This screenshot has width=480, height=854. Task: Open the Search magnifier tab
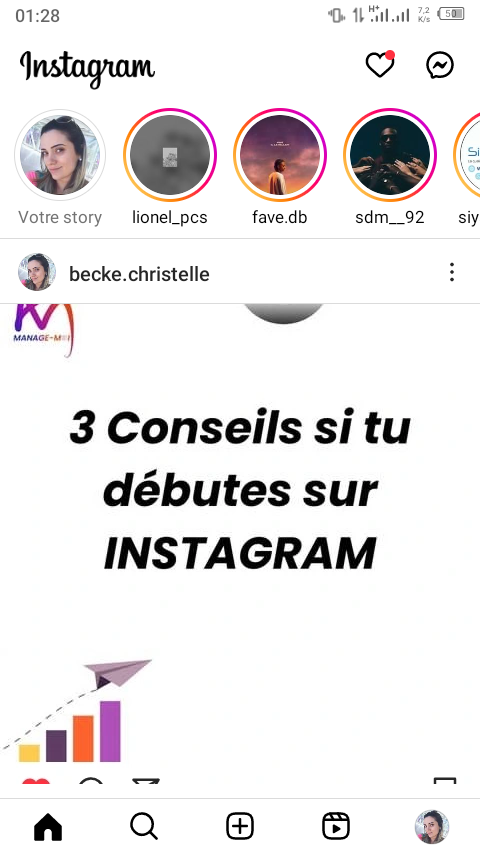[x=144, y=827]
